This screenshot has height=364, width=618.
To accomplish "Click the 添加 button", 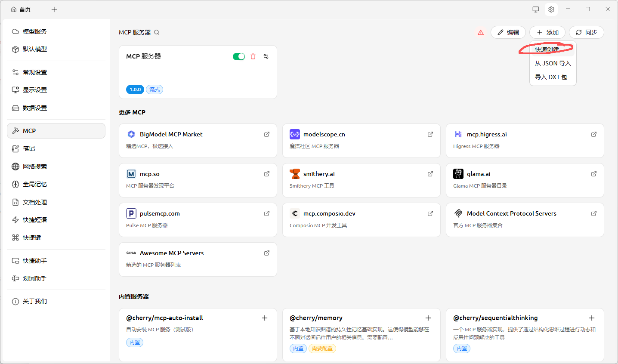I will [547, 32].
